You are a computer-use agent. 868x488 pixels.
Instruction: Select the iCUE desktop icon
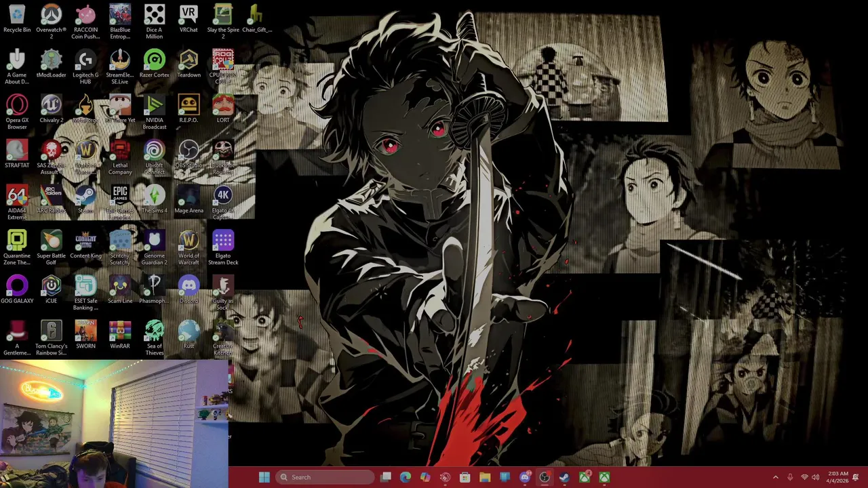pyautogui.click(x=51, y=289)
